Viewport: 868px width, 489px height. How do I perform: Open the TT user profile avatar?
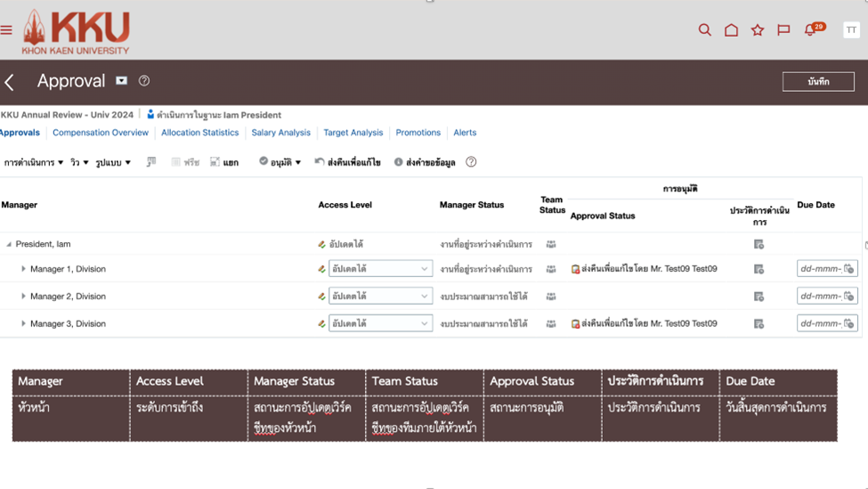tap(851, 30)
